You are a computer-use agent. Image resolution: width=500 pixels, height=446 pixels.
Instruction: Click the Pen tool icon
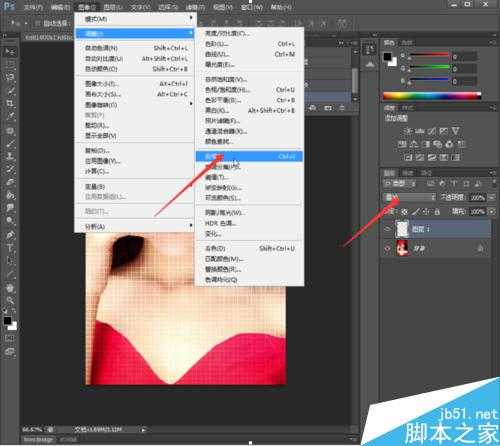point(10,235)
